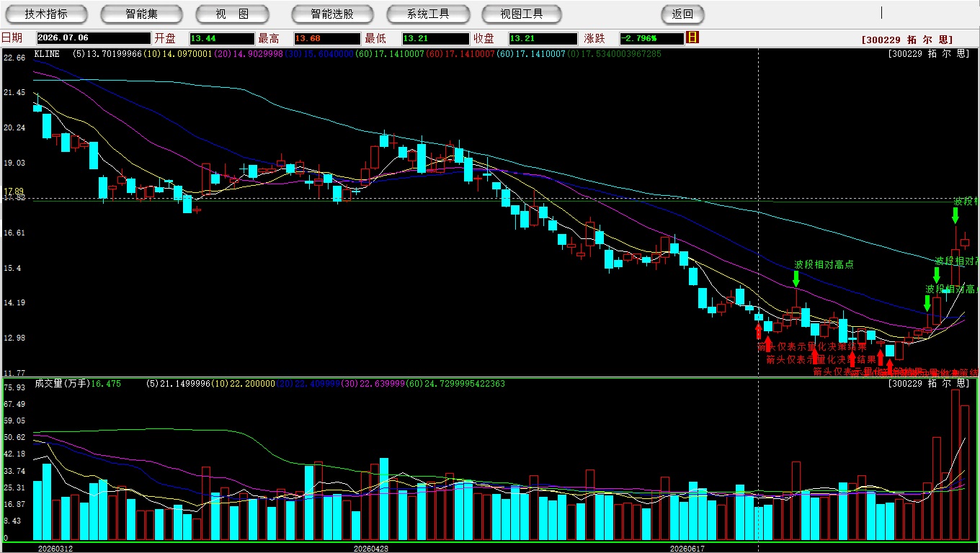Screen dimensions: 980x553
Task: Click the date field showing 2026.07.06
Action: [x=93, y=38]
